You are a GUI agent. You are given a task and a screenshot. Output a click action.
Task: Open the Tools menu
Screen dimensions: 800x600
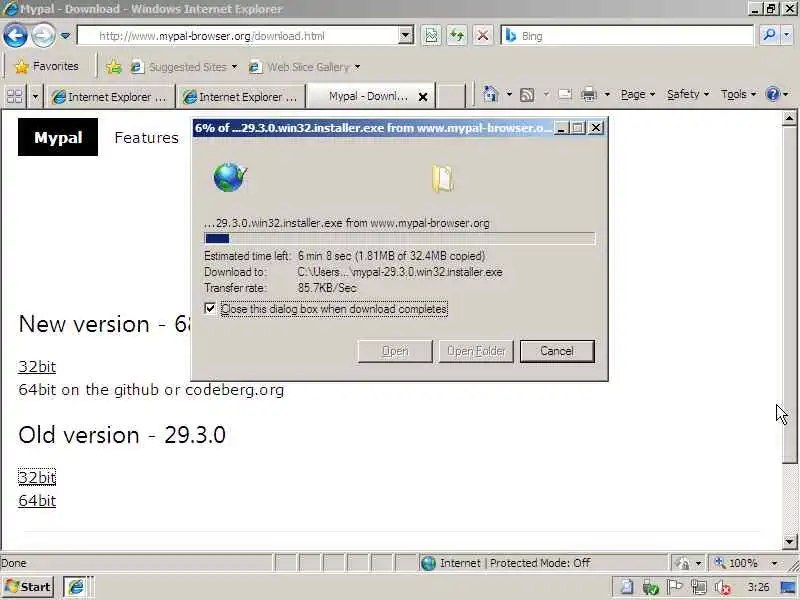[x=738, y=94]
